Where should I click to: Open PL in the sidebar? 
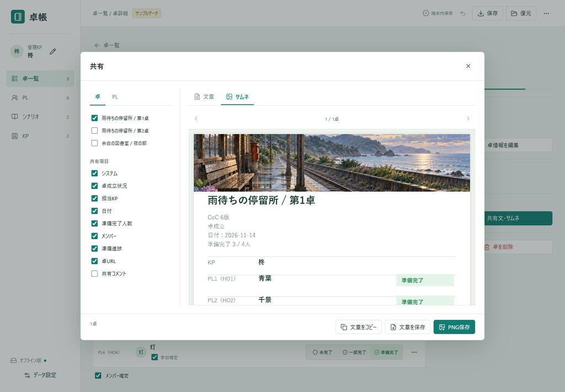point(40,98)
